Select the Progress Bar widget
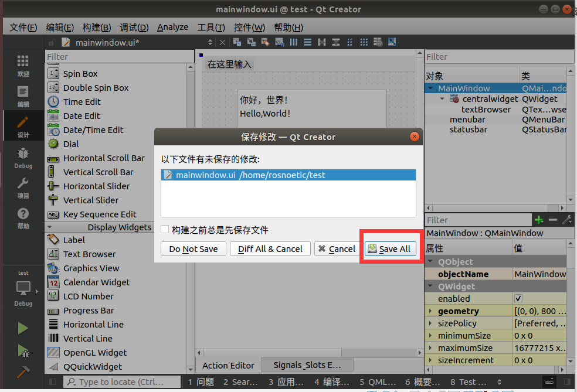Viewport: 577px width, 392px height. [x=89, y=311]
